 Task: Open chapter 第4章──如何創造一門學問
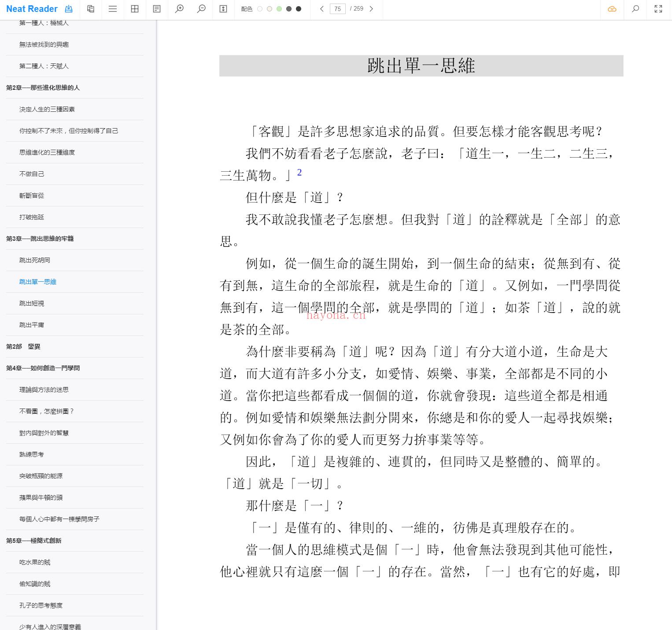43,368
